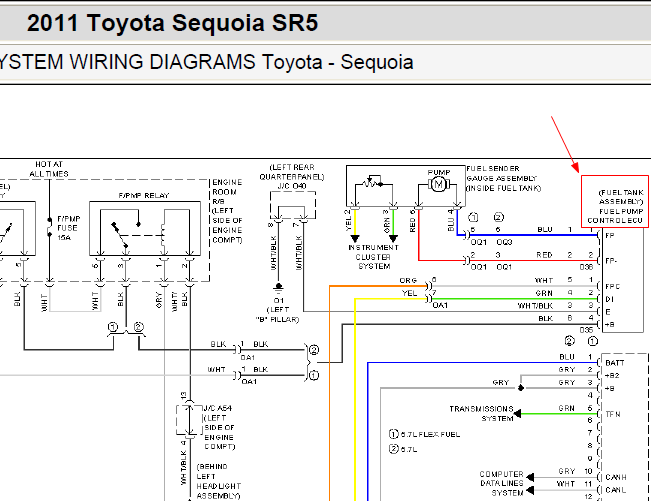Viewport: 651px width, 501px height.
Task: Click the "O36" connector label below +B terminal
Action: click(x=586, y=330)
